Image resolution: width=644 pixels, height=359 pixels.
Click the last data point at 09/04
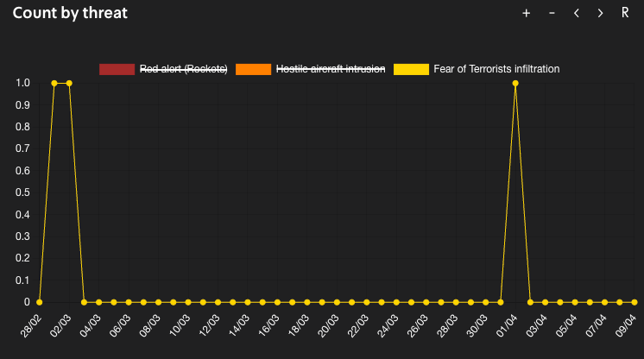click(x=635, y=302)
